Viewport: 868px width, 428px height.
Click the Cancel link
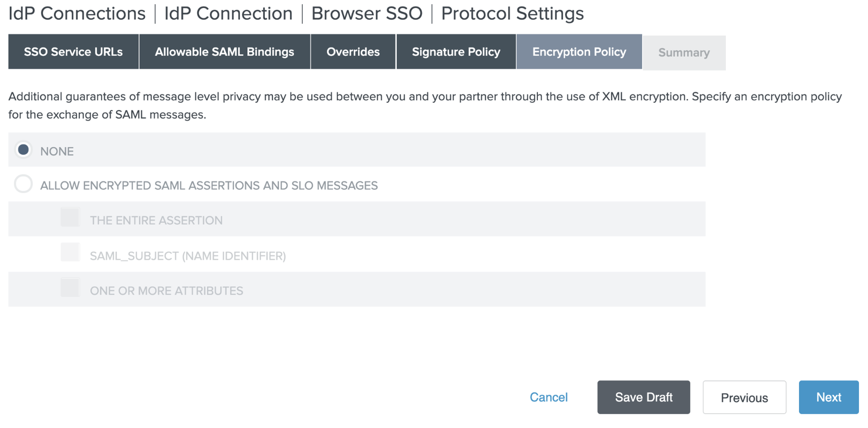548,397
